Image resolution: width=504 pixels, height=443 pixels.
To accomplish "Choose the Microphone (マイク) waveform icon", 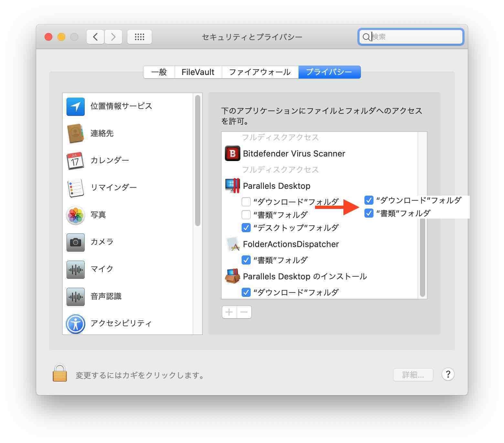I will coord(76,269).
